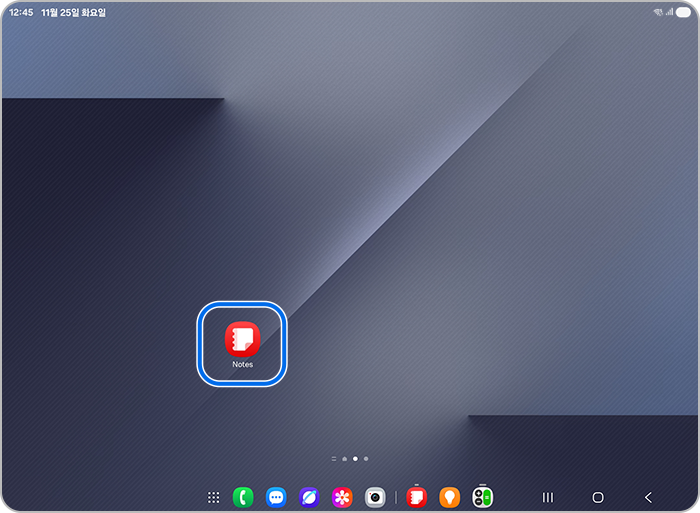Image resolution: width=700 pixels, height=513 pixels.
Task: Open the leftmost lined page indicator
Action: tap(333, 458)
